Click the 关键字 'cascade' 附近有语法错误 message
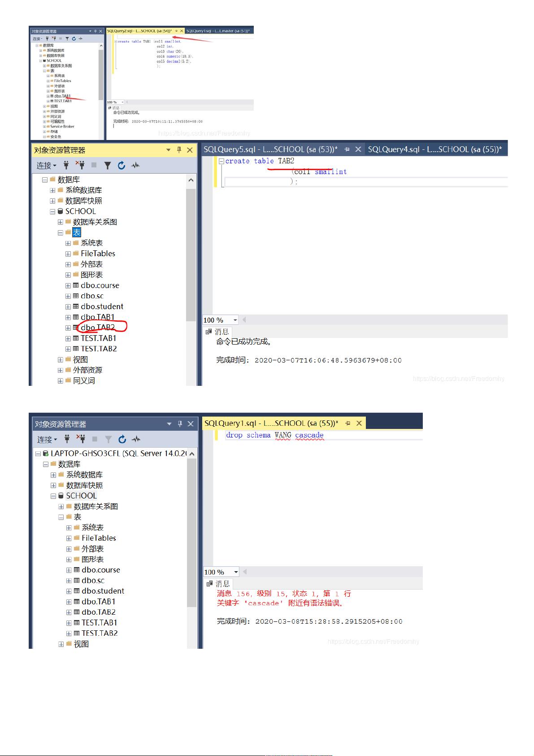Image resolution: width=534 pixels, height=756 pixels. pyautogui.click(x=280, y=603)
